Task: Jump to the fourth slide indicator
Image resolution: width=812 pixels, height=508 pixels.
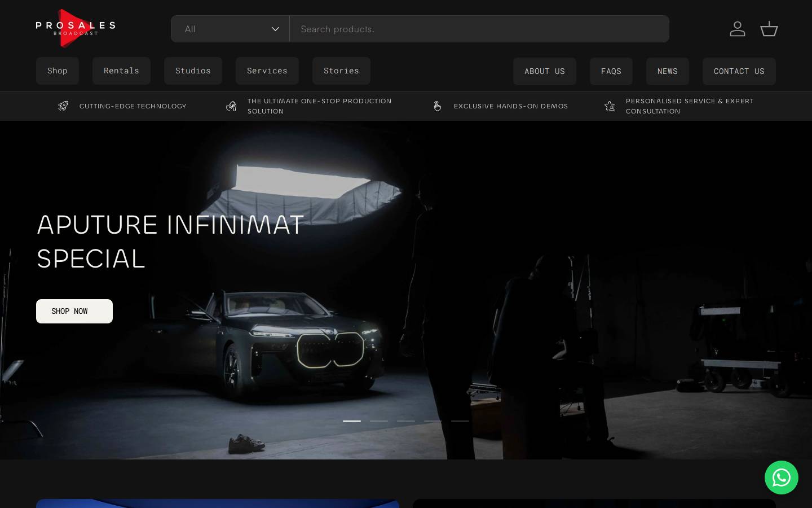Action: click(x=433, y=421)
